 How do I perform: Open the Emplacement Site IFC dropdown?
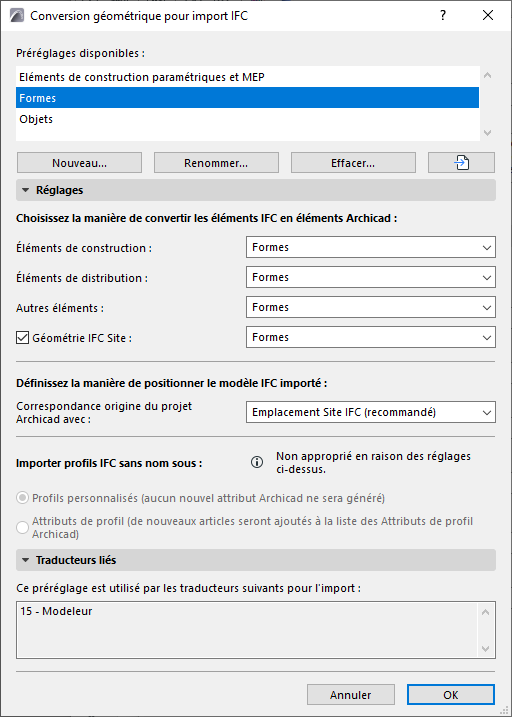pyautogui.click(x=371, y=412)
